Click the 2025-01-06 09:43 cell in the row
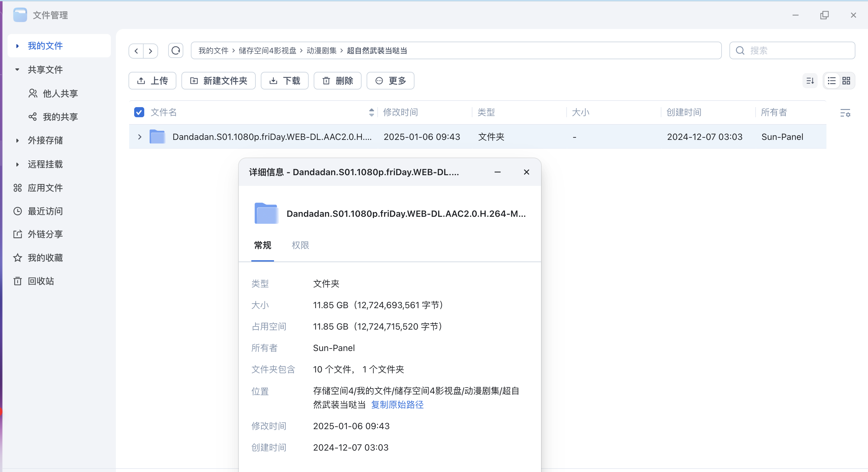The height and width of the screenshot is (472, 868). [422, 137]
